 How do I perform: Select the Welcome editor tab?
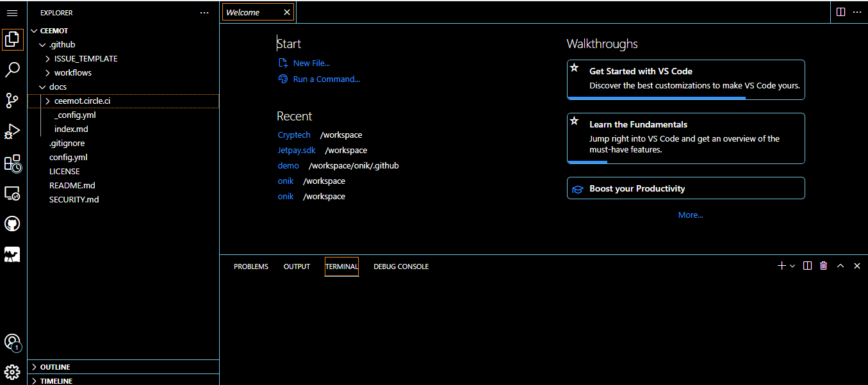(x=258, y=12)
